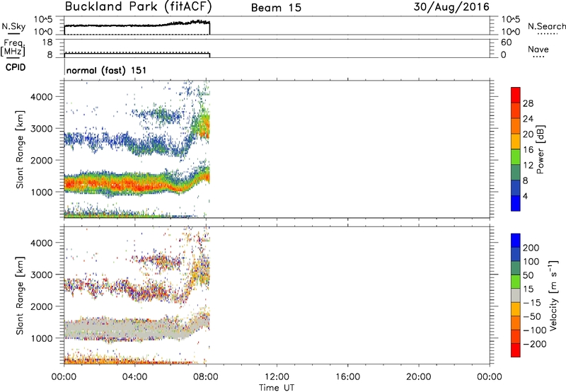Click the '60' Nave axis tick label
This screenshot has height=392, width=566.
tap(506, 42)
